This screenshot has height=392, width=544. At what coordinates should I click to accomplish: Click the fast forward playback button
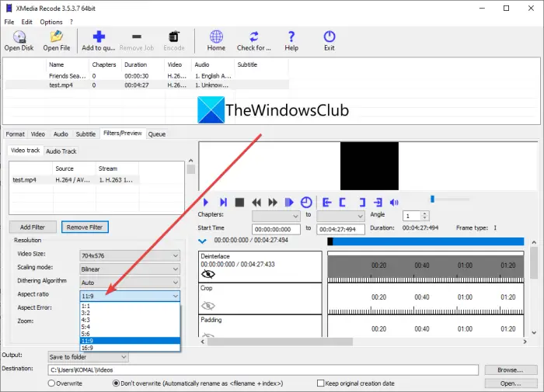(x=273, y=202)
